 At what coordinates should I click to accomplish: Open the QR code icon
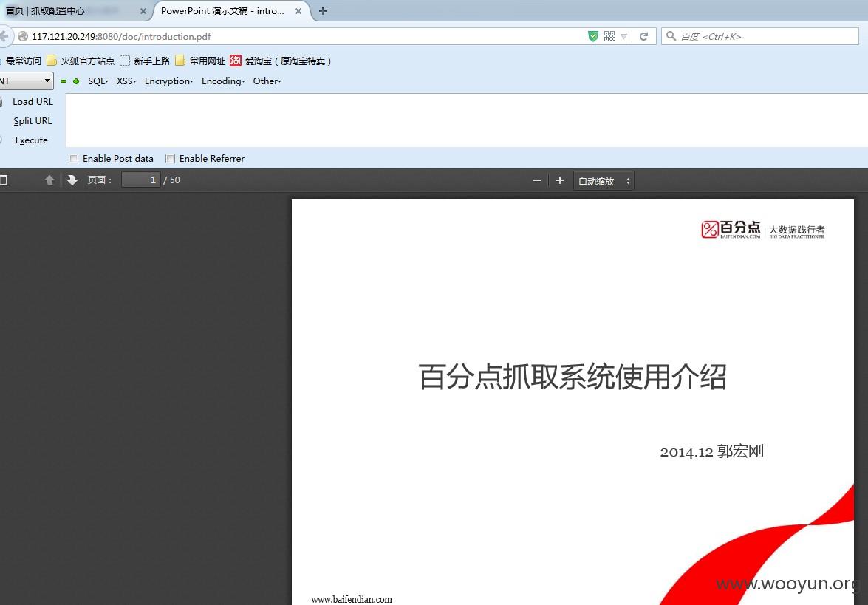pos(609,36)
